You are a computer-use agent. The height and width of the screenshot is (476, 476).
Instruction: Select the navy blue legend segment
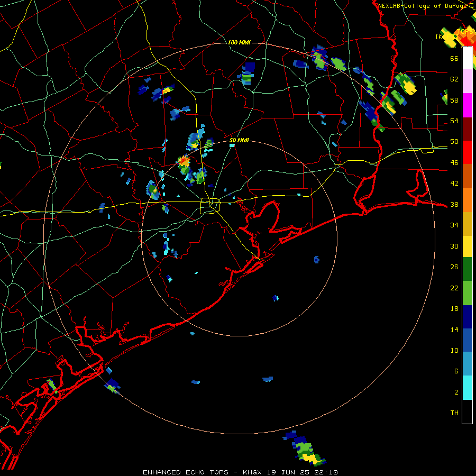pyautogui.click(x=467, y=317)
